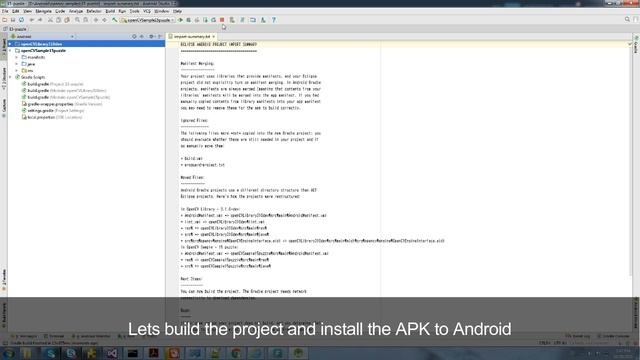This screenshot has width=640, height=360.
Task: Click the Make Project hammer icon
Action: (x=115, y=20)
